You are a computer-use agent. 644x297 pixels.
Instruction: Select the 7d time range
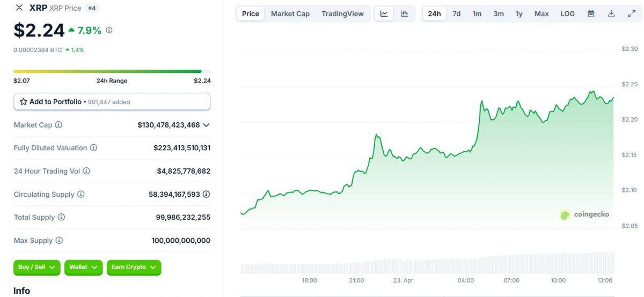coord(457,14)
